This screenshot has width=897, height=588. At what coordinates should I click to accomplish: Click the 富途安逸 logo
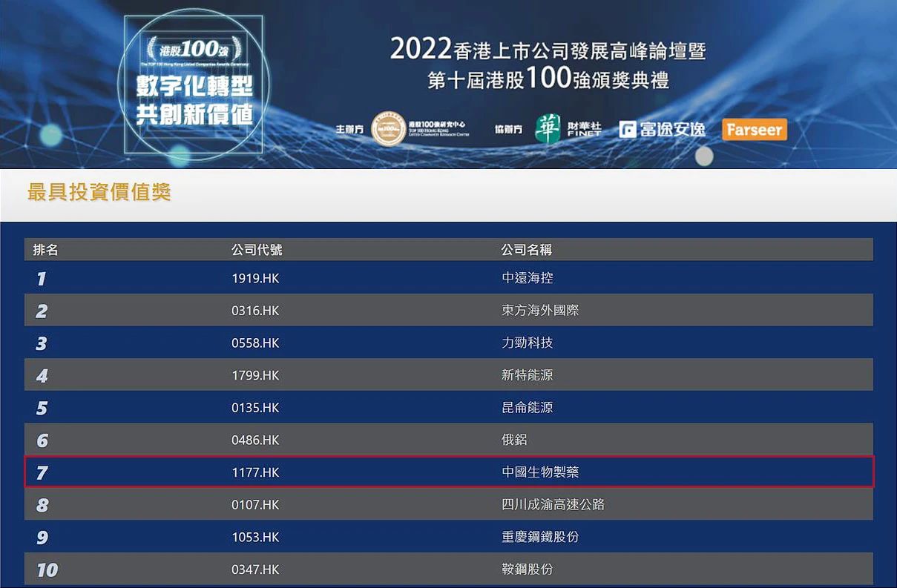[x=662, y=129]
